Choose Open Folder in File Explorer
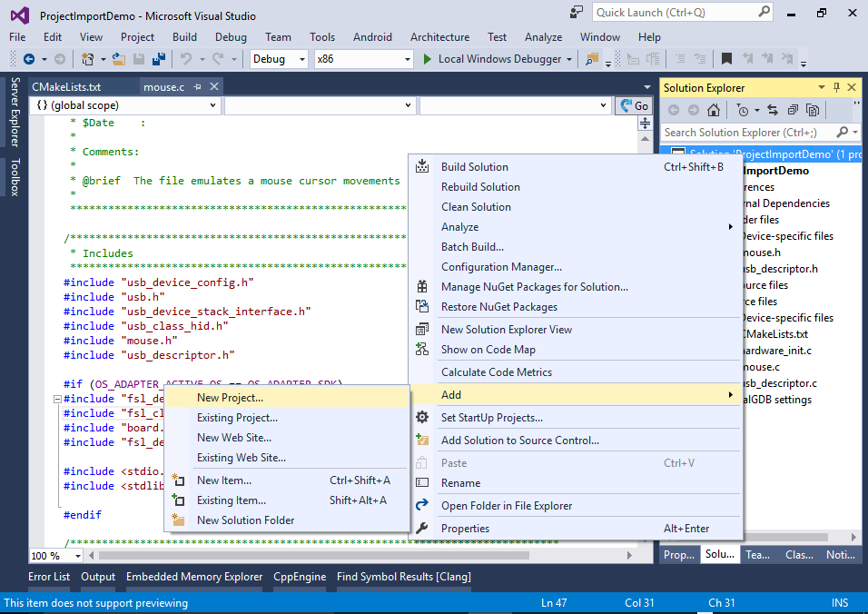Screen dimensions: 868x614 pyautogui.click(x=575, y=506)
